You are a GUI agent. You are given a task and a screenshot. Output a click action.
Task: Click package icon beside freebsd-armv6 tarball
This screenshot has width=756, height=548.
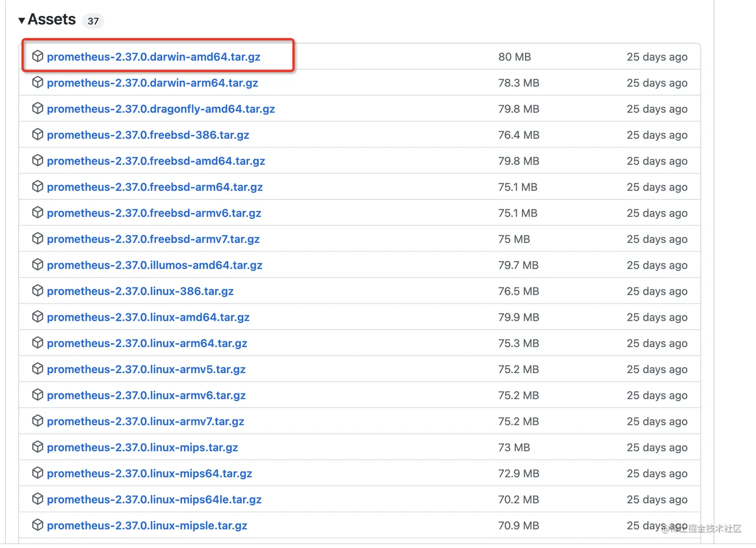coord(37,212)
